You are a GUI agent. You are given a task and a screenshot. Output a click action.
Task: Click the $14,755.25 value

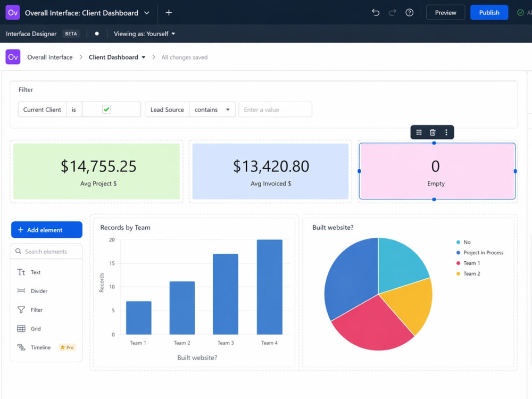98,166
